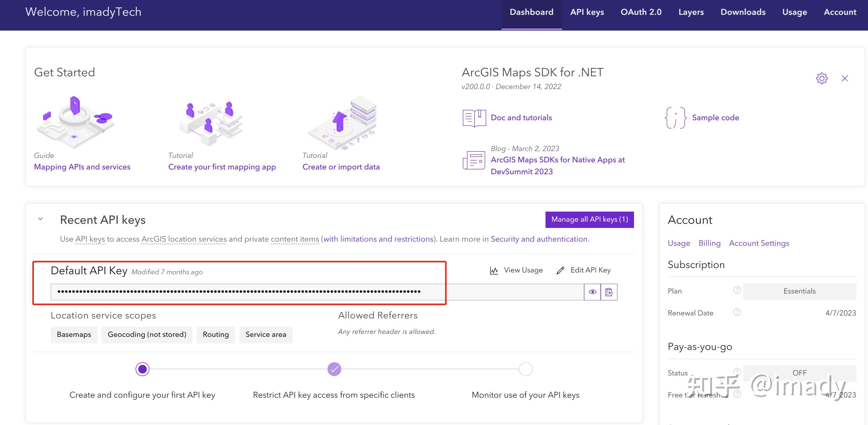
Task: Select the first API key step circle
Action: [142, 369]
